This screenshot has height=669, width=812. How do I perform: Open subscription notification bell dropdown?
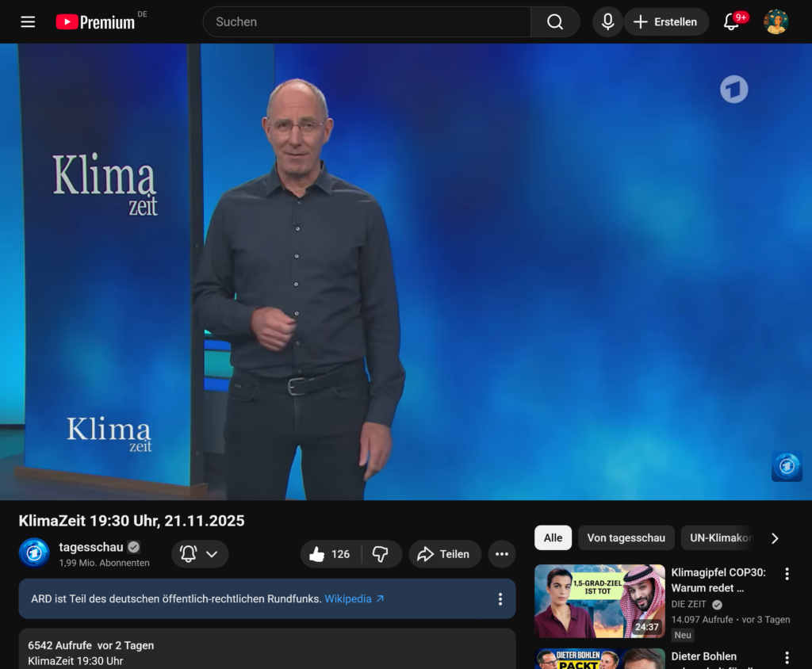click(200, 554)
